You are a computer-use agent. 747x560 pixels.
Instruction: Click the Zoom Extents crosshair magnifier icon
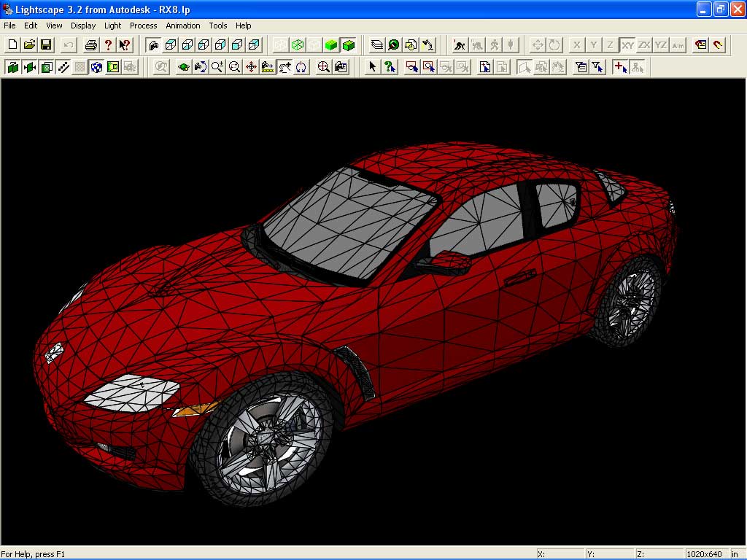(x=323, y=68)
